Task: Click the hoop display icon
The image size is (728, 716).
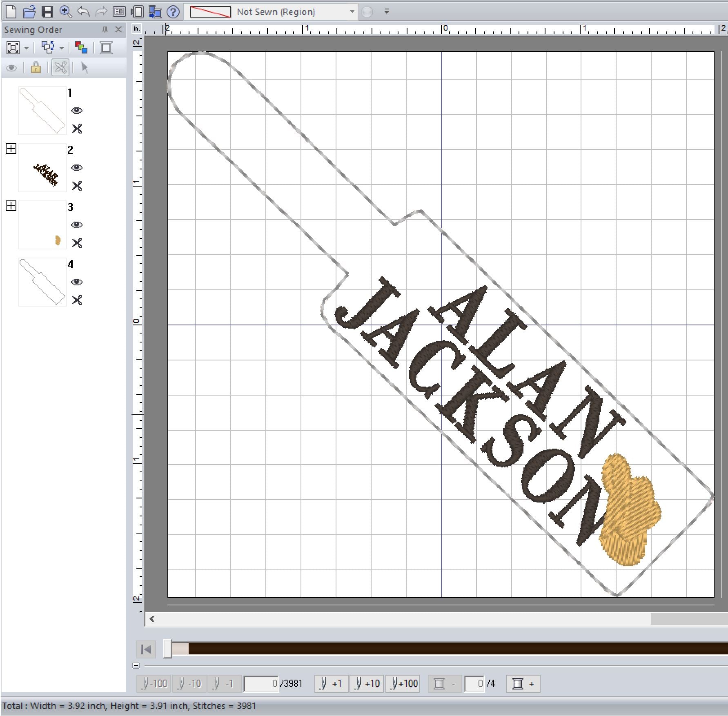Action: point(137,11)
